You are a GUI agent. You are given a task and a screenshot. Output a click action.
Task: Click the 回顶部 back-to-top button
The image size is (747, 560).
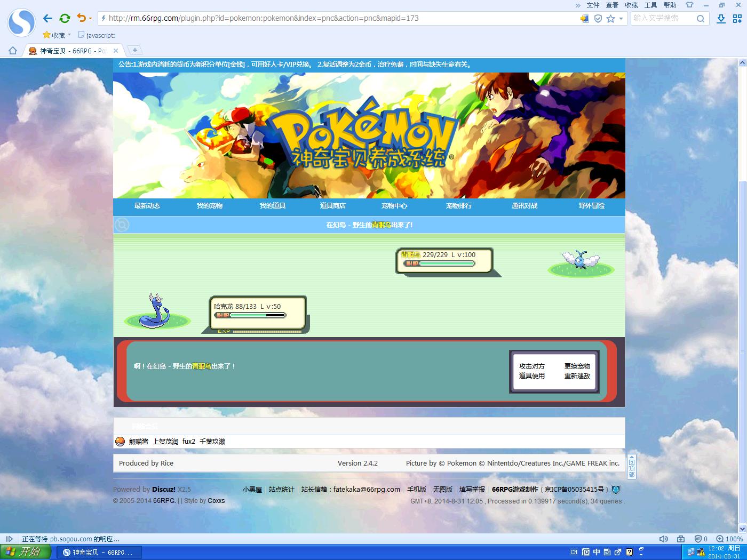632,467
